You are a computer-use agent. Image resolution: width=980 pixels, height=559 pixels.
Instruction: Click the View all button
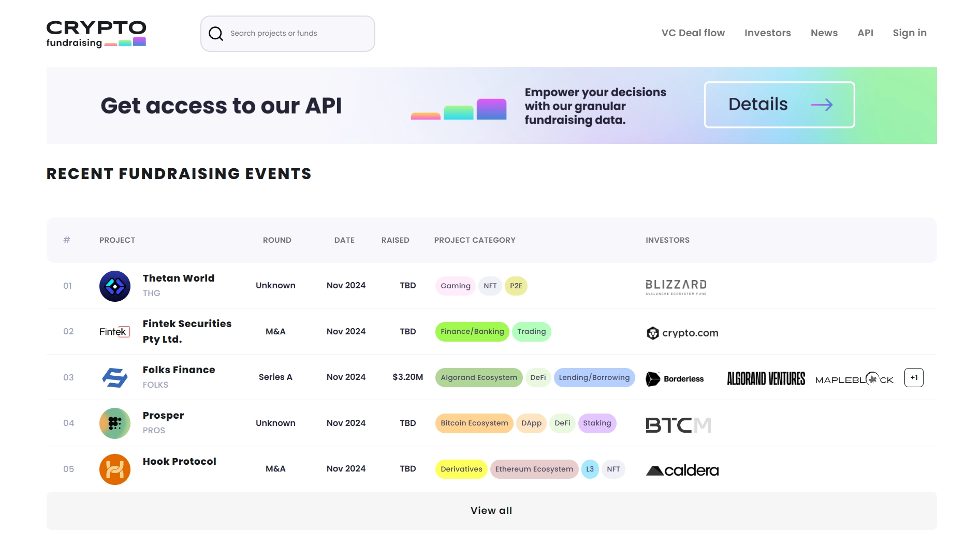[x=491, y=511]
